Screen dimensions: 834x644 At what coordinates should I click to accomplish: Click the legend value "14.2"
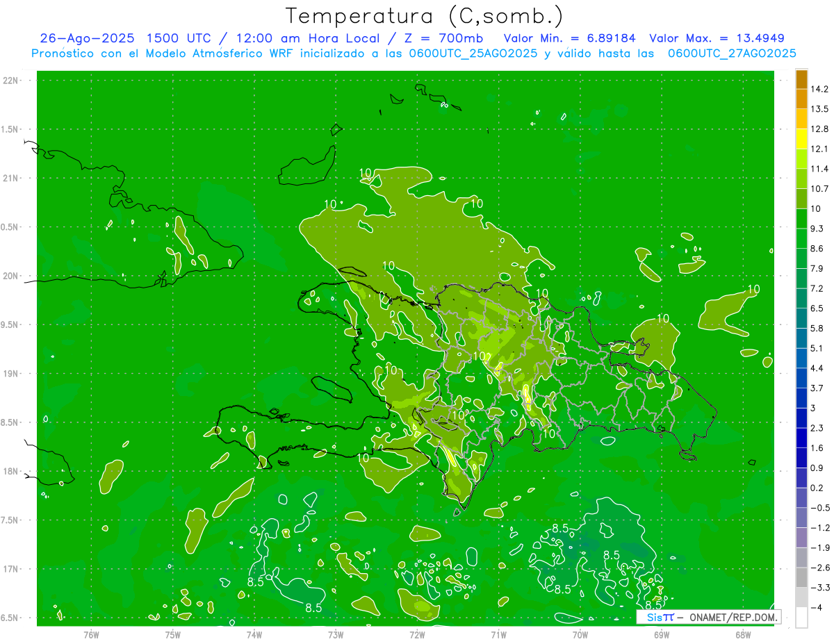[x=820, y=89]
